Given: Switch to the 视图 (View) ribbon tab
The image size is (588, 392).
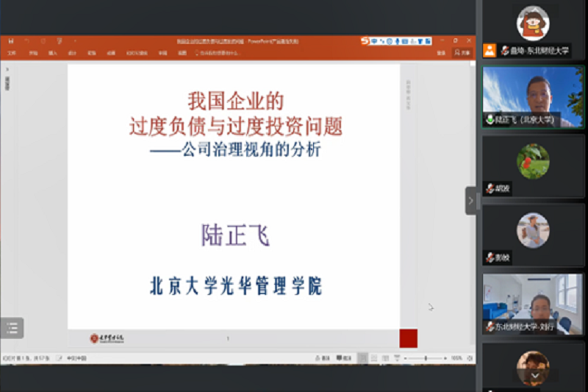Looking at the screenshot, I should 182,53.
